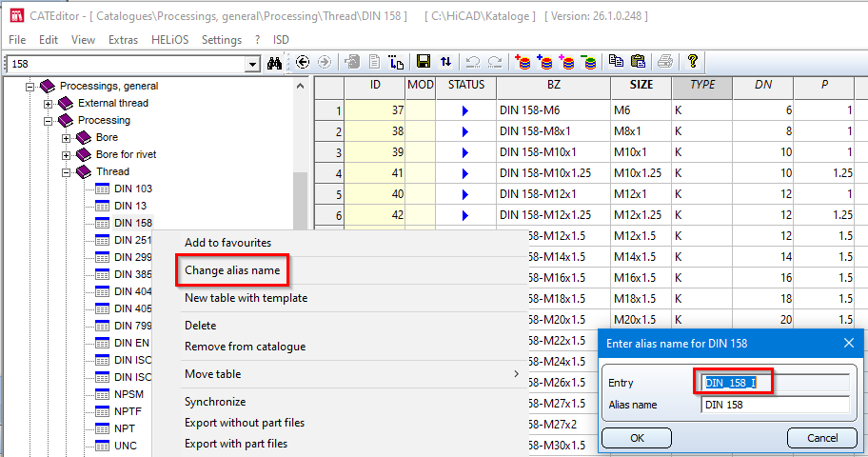Click database icon with magenta plus

(x=567, y=62)
